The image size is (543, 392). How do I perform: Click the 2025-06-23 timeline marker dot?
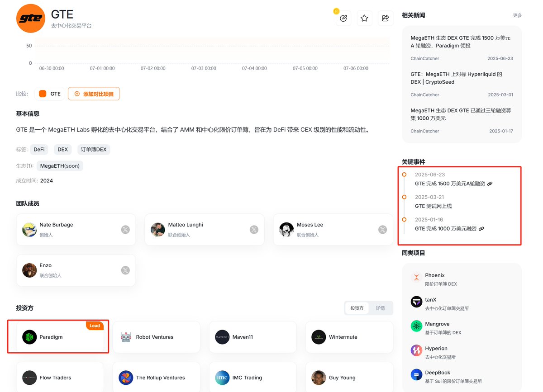(404, 175)
